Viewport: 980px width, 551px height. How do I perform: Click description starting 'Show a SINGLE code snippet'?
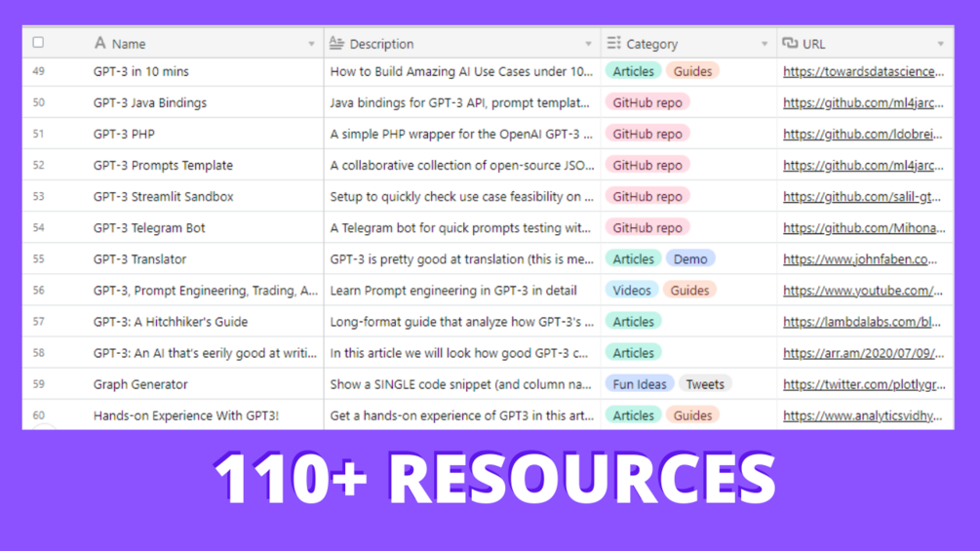[460, 383]
